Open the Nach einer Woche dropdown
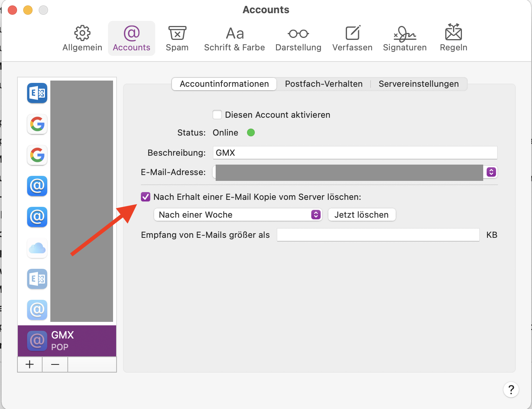532x409 pixels. click(x=238, y=215)
